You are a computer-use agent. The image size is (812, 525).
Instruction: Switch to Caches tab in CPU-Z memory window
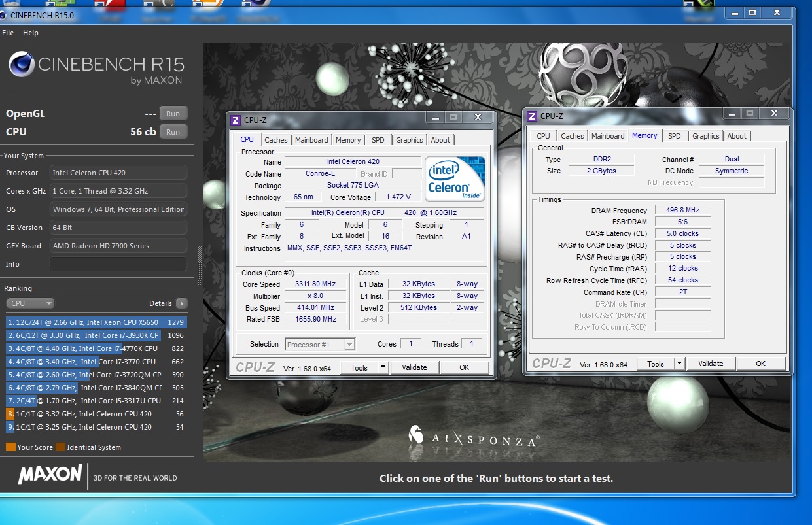pyautogui.click(x=573, y=136)
